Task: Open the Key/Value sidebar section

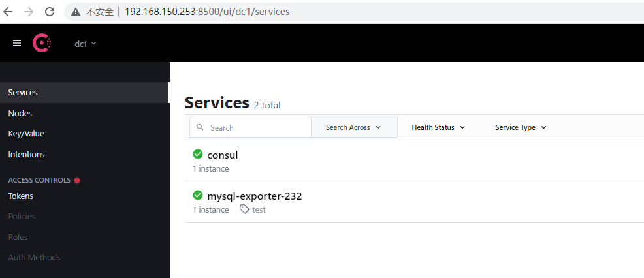Action: (26, 134)
